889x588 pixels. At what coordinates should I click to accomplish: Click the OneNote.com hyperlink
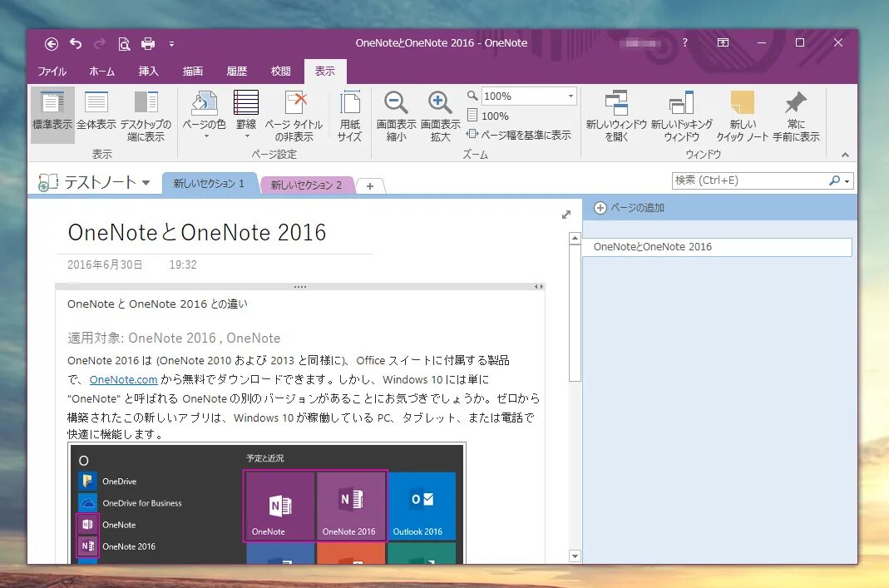click(124, 379)
